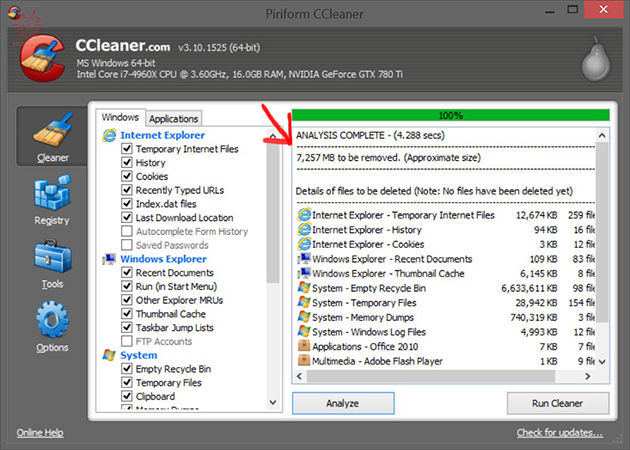Click icon of Adobe Flash Player result
This screenshot has width=630, height=450.
pos(304,360)
